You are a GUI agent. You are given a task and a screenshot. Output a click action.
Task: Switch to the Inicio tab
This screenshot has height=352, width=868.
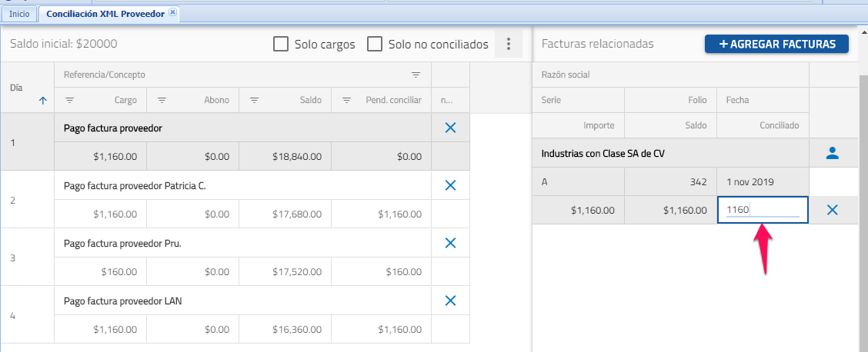(x=19, y=14)
